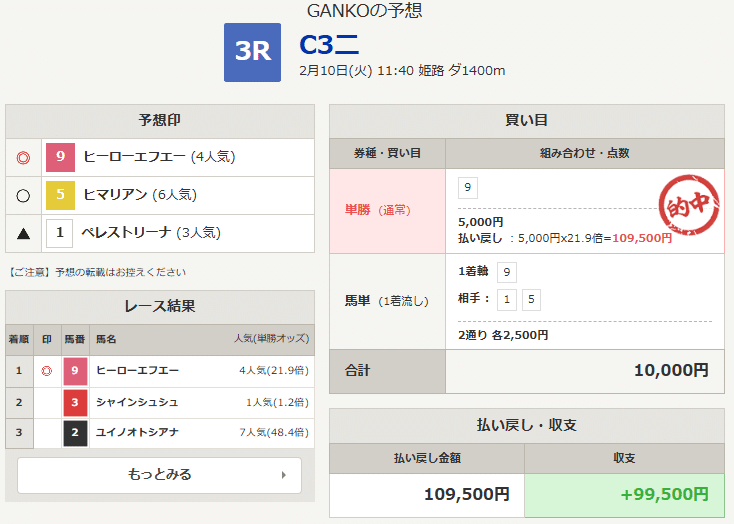Screen dimensions: 734x524
Task: Click シャインシュシュ in the race results
Action: 137,402
